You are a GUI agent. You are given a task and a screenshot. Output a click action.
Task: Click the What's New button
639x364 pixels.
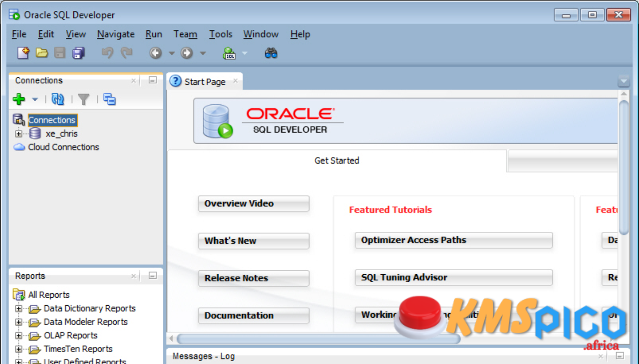pyautogui.click(x=254, y=241)
